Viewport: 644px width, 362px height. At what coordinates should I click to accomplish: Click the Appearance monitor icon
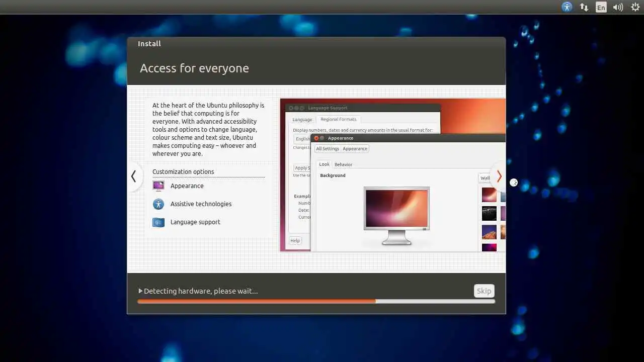tap(158, 186)
